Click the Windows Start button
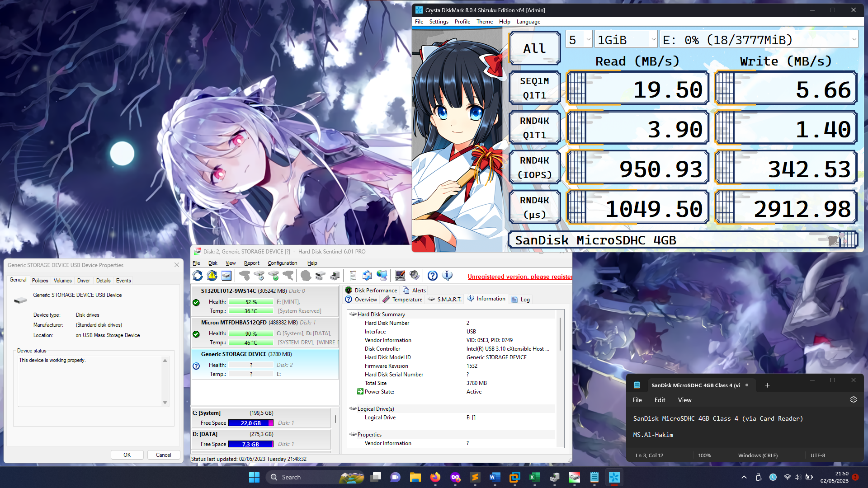 (254, 477)
